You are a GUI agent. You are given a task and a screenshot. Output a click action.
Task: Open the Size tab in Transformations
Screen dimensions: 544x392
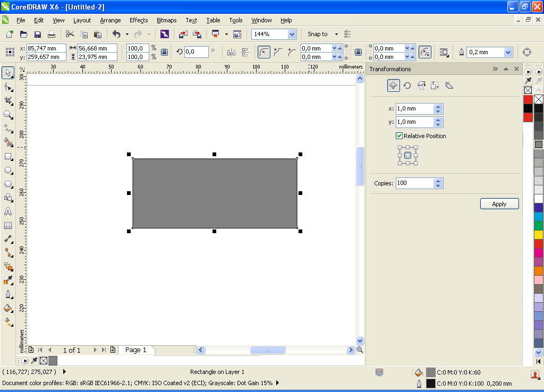(x=435, y=86)
